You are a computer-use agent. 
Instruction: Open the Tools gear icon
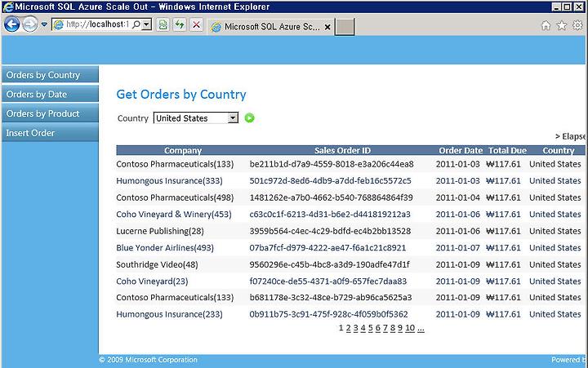577,25
